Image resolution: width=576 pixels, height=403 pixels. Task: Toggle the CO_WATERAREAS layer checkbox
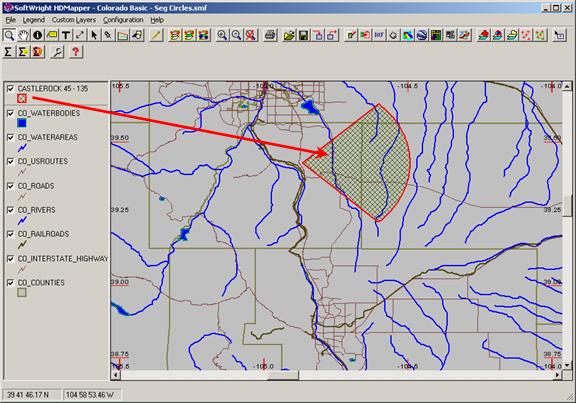click(11, 137)
